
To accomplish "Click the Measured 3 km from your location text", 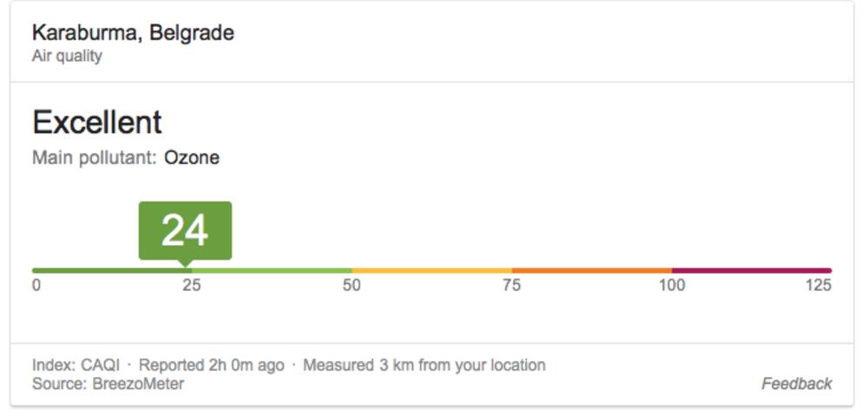I will [424, 365].
